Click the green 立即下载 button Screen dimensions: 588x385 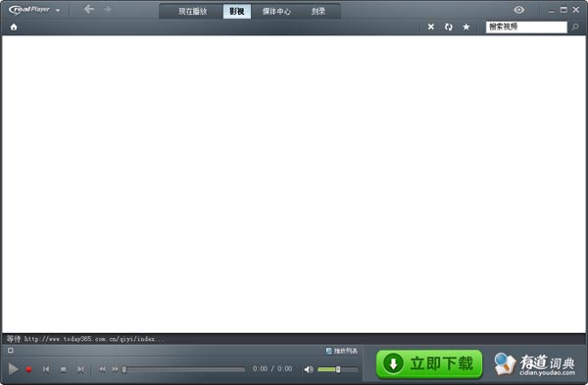tap(429, 363)
